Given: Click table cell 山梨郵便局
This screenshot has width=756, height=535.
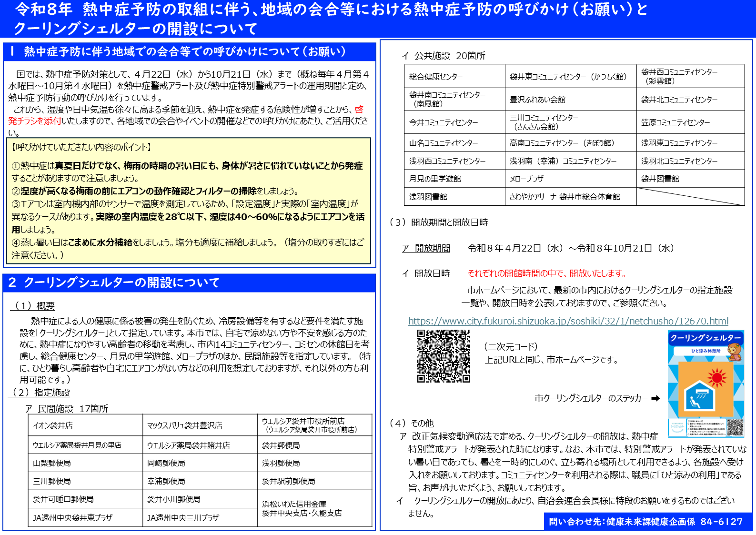Looking at the screenshot, I should [x=85, y=463].
